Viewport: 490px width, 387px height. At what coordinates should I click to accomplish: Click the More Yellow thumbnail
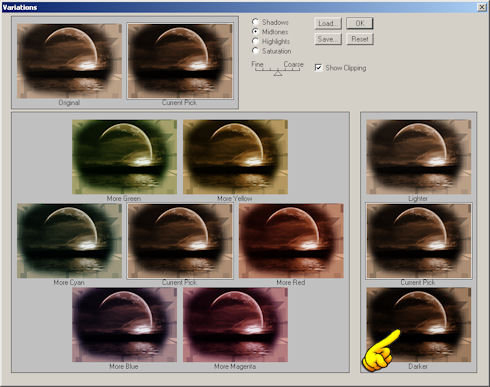(235, 157)
